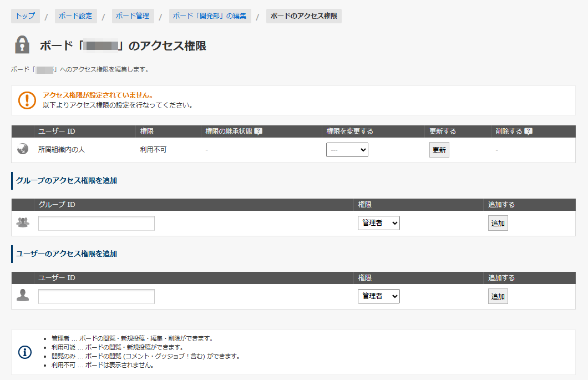Click the globe icon for 所属組織内の人
Viewport: 588px width, 380px height.
tap(23, 149)
